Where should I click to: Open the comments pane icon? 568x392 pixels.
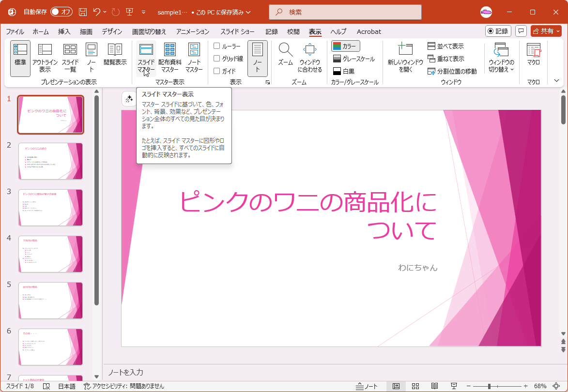521,31
